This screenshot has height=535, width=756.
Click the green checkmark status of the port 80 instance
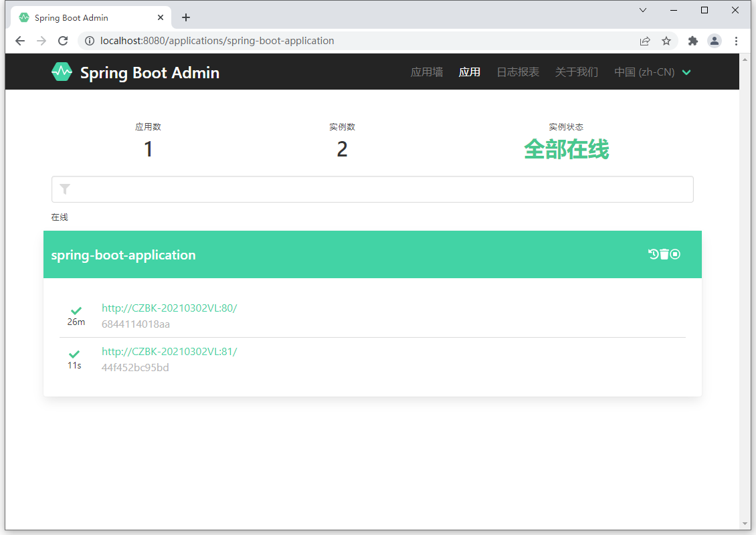pos(76,310)
